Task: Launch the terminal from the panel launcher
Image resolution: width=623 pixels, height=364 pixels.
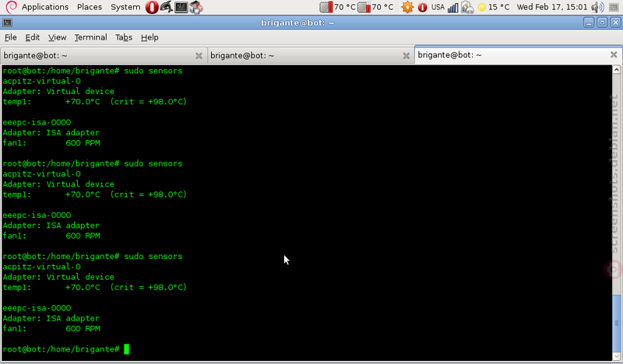Action: click(x=181, y=7)
